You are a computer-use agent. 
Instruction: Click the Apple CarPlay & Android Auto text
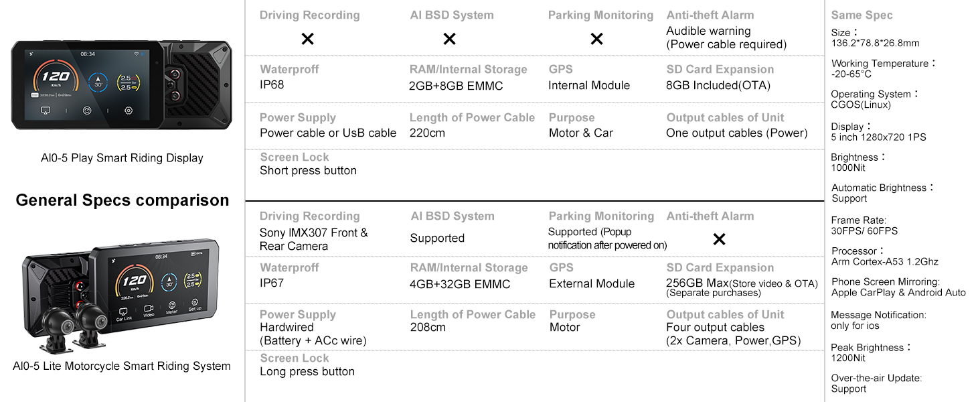click(x=898, y=292)
